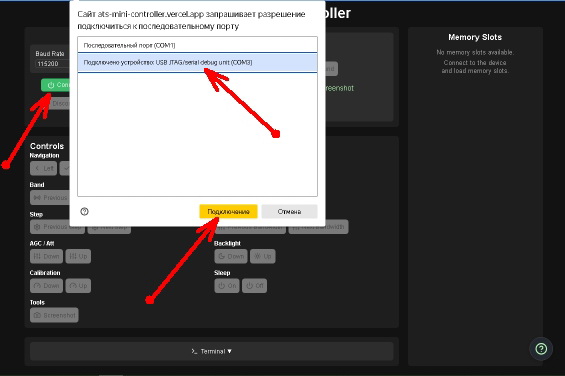
Task: Click the 'No memory slots available.' text
Action: [475, 52]
